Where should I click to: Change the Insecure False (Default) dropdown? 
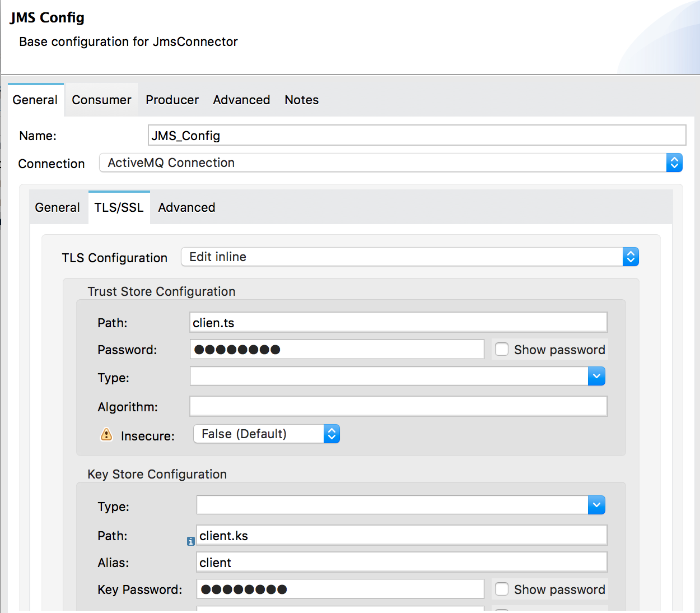267,434
